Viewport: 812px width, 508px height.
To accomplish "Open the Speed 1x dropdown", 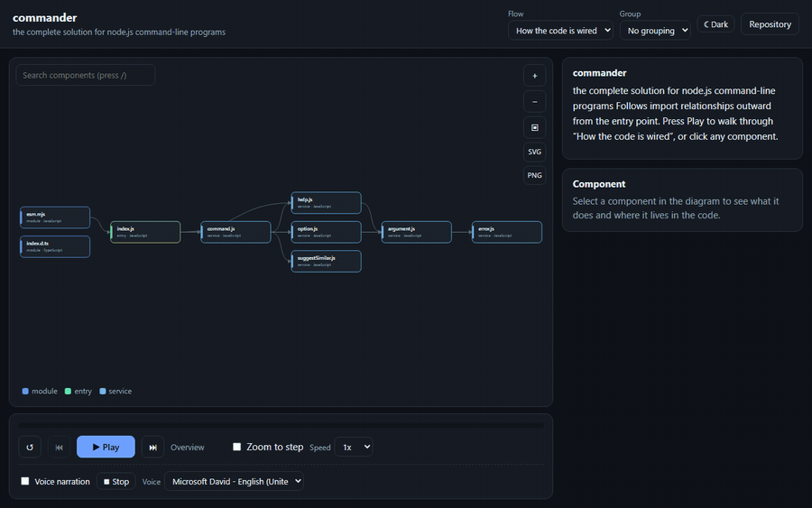I will point(354,447).
